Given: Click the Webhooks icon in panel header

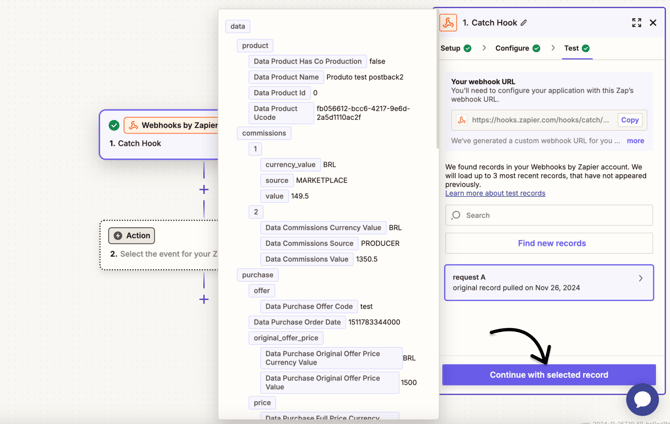Looking at the screenshot, I should coord(448,23).
